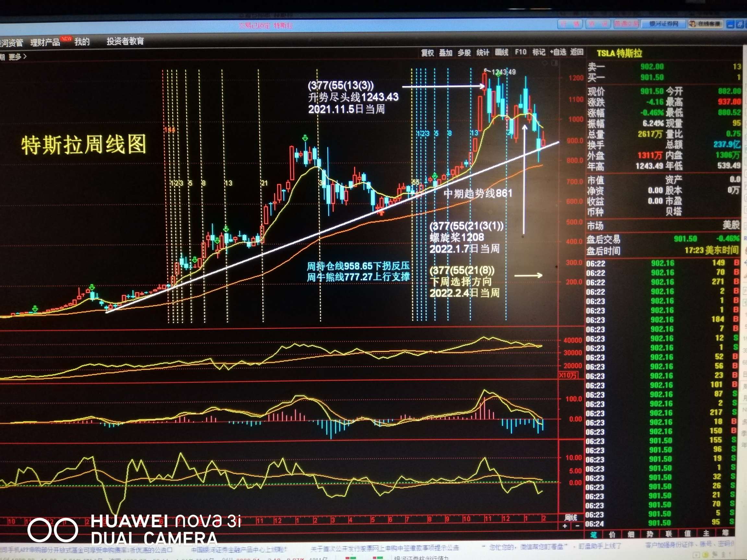Screen dimensions: 747x560
Task: Click the 1243.49 high price label on chart
Action: pyautogui.click(x=504, y=72)
